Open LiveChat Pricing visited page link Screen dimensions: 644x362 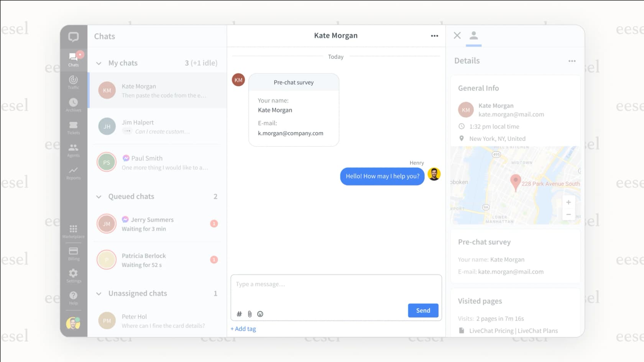point(513,331)
